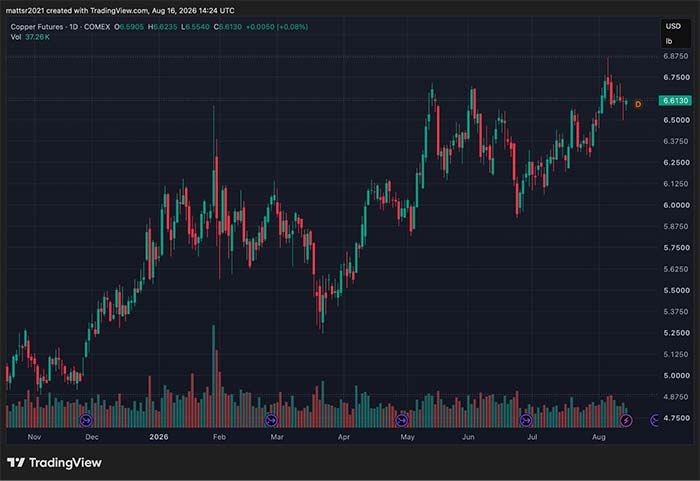Click the Nov label on the time axis

[34, 437]
